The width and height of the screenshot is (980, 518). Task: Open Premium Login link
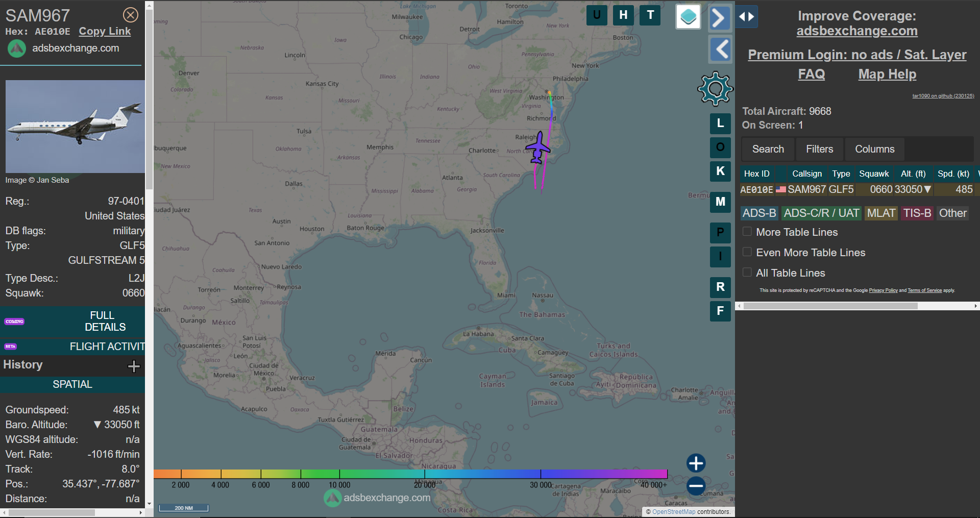pyautogui.click(x=857, y=55)
